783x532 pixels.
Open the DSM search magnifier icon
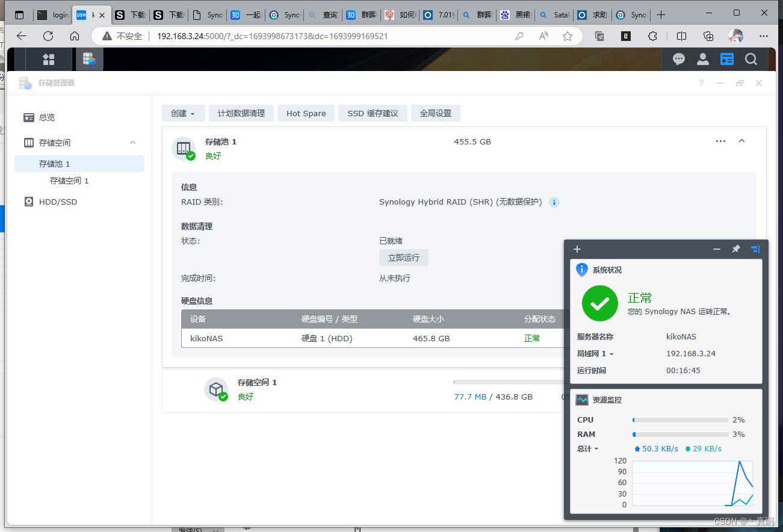pyautogui.click(x=751, y=59)
